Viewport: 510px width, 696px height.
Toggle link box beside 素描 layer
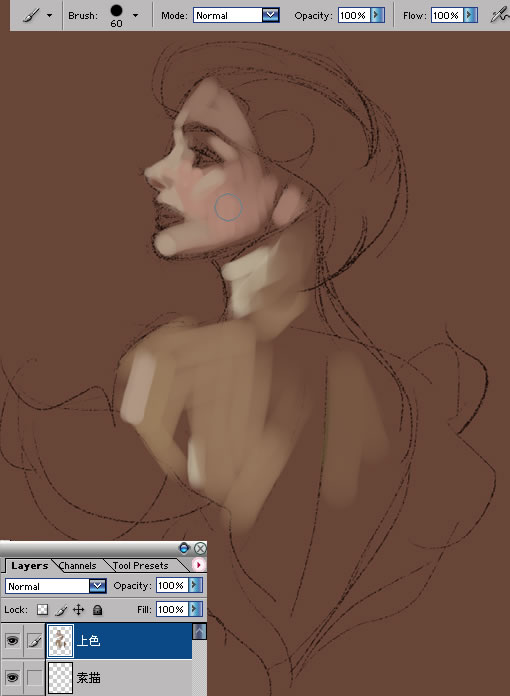coord(35,677)
